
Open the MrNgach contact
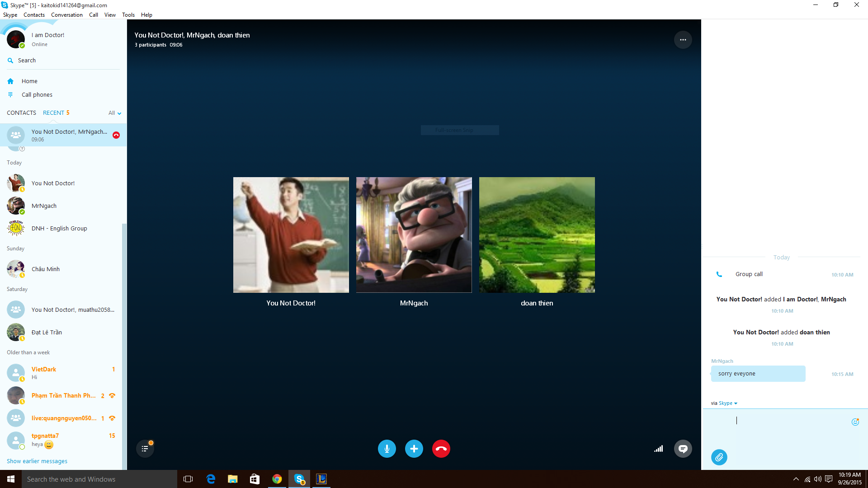tap(63, 206)
